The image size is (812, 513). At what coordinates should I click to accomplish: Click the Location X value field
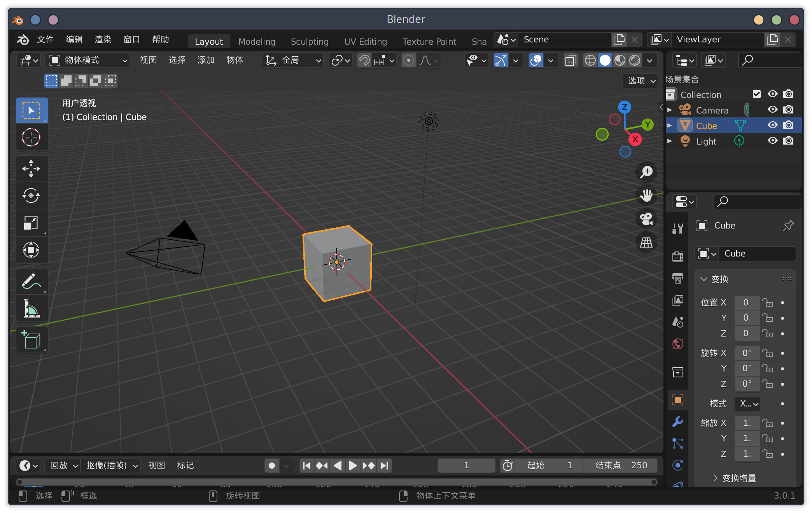click(x=746, y=302)
